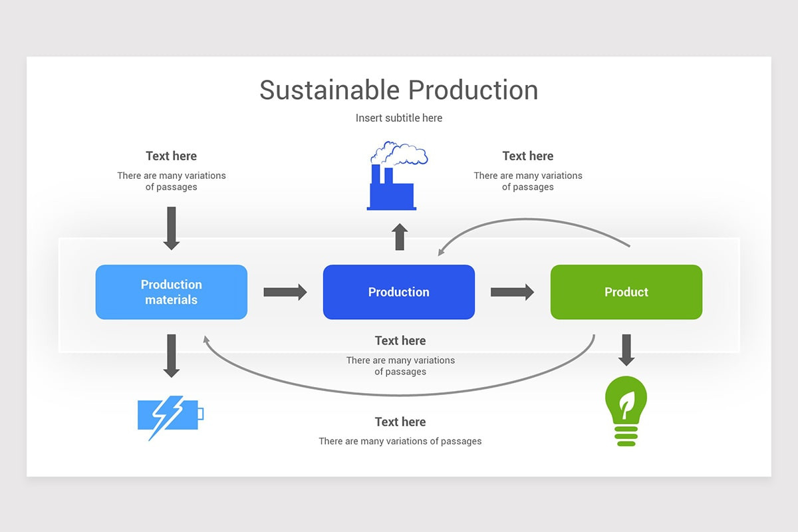Viewport: 798px width, 532px height.
Task: Click the dark blue Production box
Action: [398, 291]
